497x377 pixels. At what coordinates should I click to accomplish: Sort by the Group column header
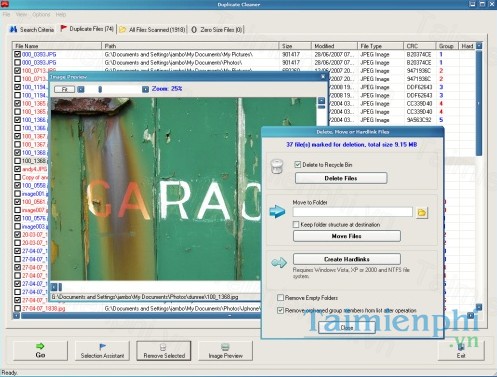[x=447, y=46]
